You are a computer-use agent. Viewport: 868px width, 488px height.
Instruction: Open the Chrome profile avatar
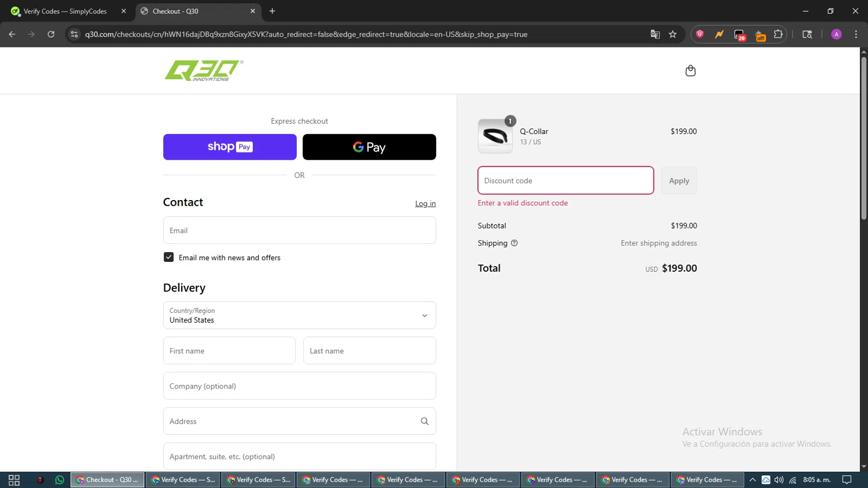(836, 34)
